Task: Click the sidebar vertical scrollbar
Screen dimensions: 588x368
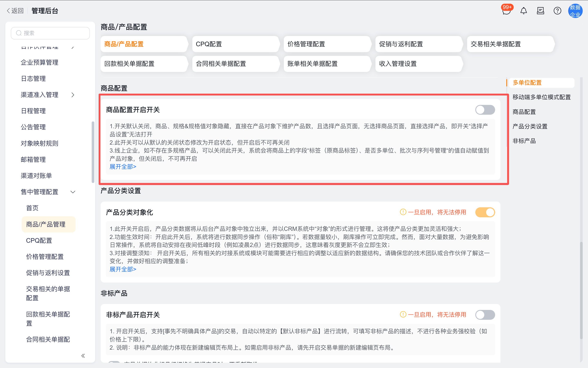Action: 93,152
